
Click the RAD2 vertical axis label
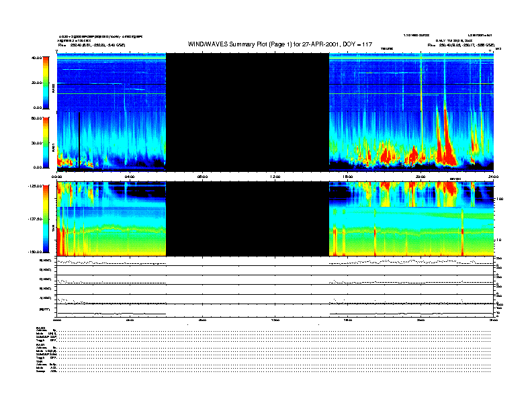[53, 88]
